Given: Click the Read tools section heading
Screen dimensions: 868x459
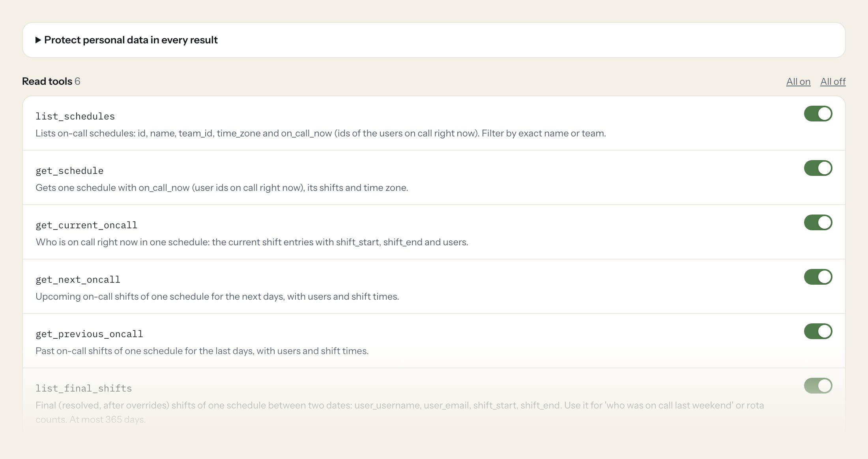Looking at the screenshot, I should [51, 81].
